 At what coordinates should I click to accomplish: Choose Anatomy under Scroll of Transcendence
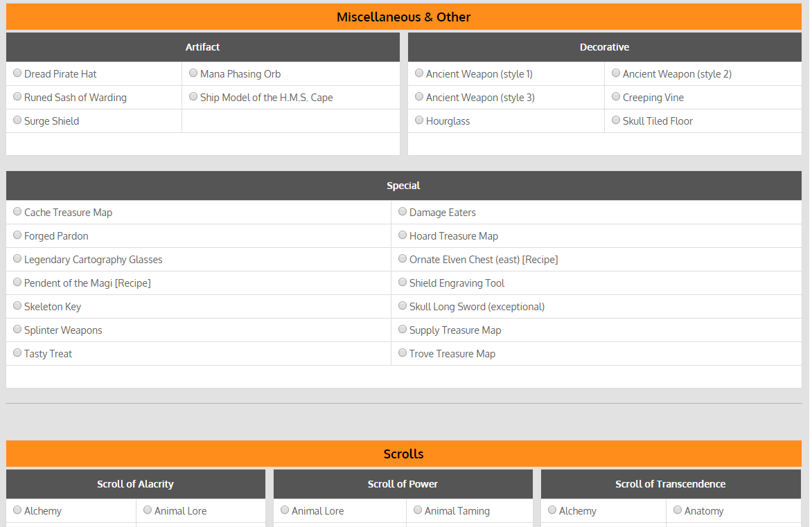(678, 510)
